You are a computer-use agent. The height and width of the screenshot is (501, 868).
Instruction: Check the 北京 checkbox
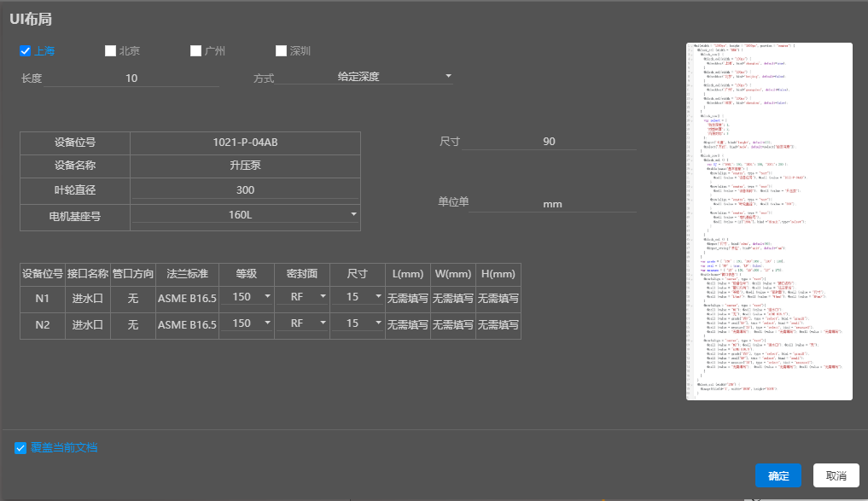click(x=110, y=51)
